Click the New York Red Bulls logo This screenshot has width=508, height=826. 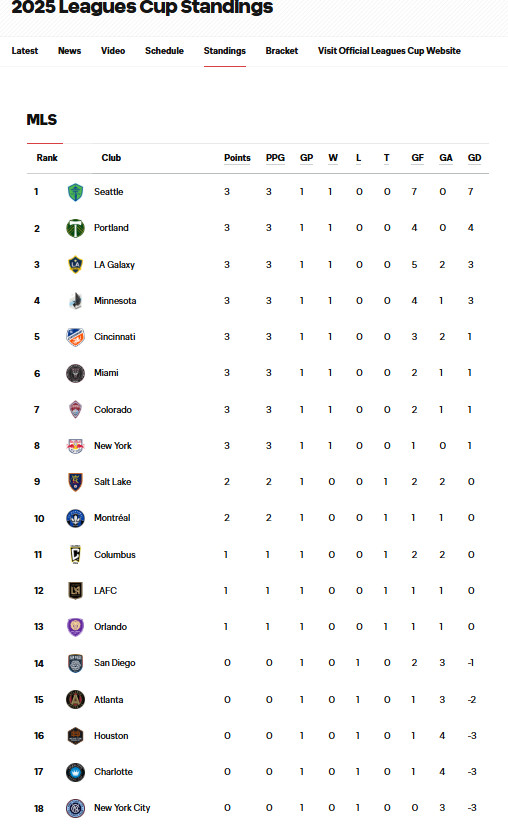pyautogui.click(x=75, y=446)
